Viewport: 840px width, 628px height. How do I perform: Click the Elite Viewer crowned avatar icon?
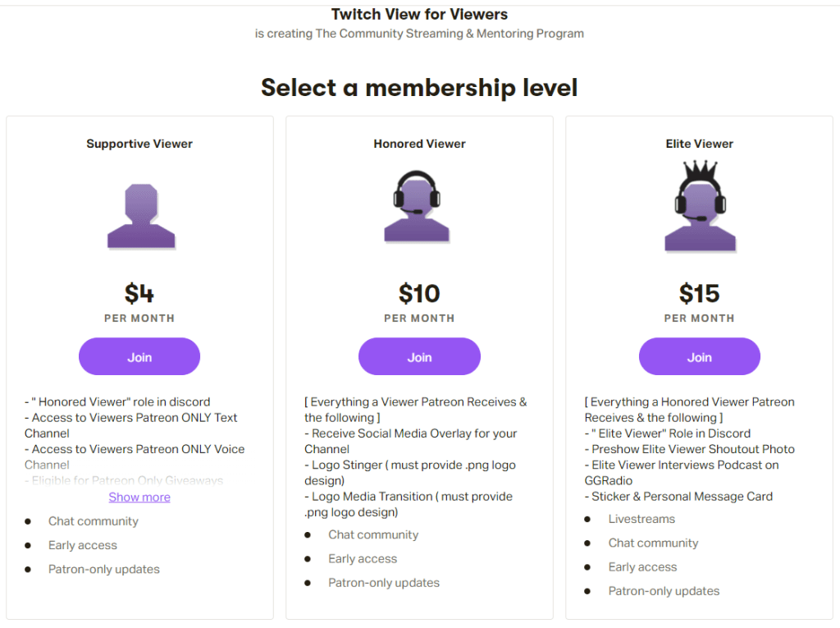pos(699,206)
